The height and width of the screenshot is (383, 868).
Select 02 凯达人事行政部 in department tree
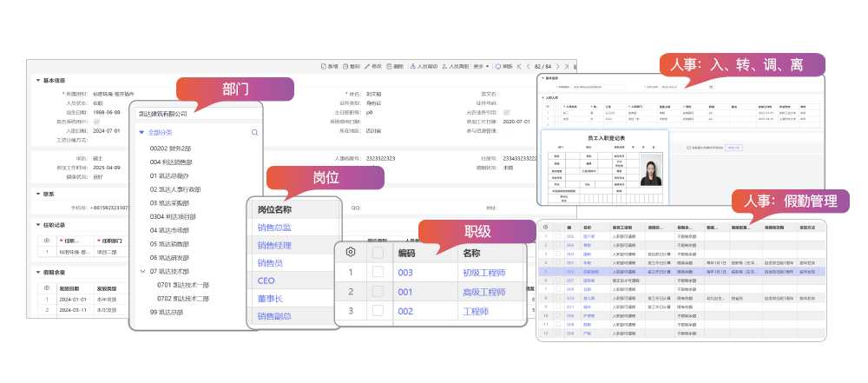174,189
